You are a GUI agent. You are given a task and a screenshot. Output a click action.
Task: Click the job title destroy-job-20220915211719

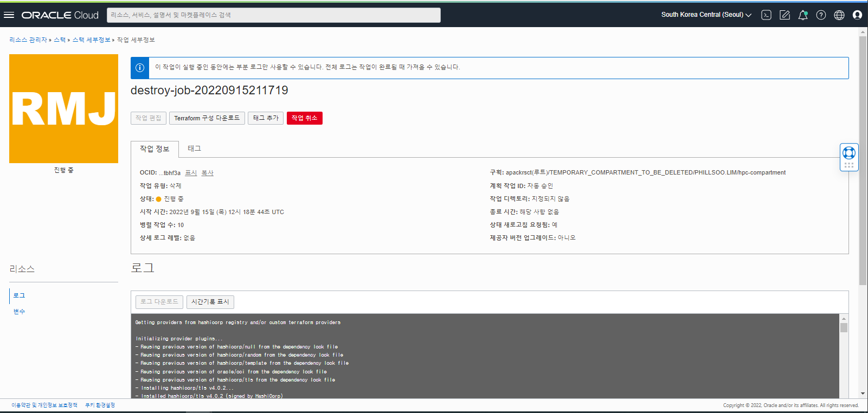(209, 91)
